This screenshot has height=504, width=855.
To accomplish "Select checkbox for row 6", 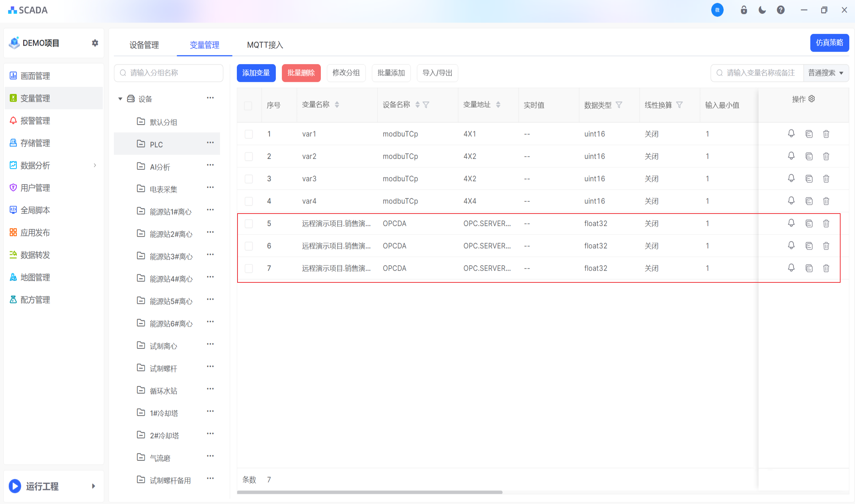I will (249, 246).
